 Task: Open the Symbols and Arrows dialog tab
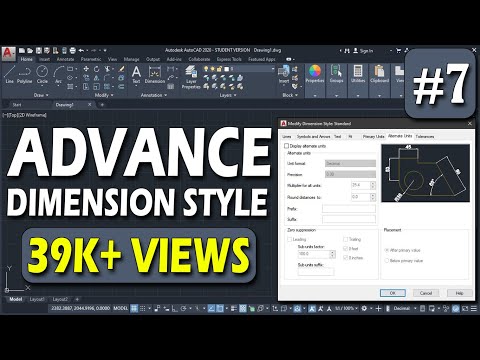313,137
